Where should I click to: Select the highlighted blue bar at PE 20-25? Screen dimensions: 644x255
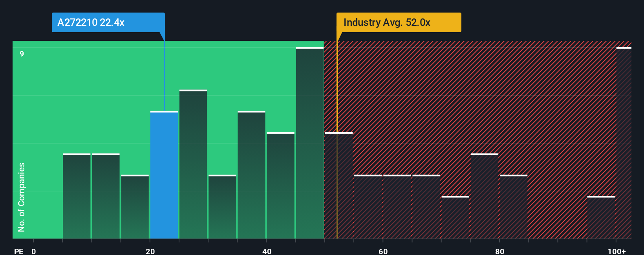click(164, 175)
